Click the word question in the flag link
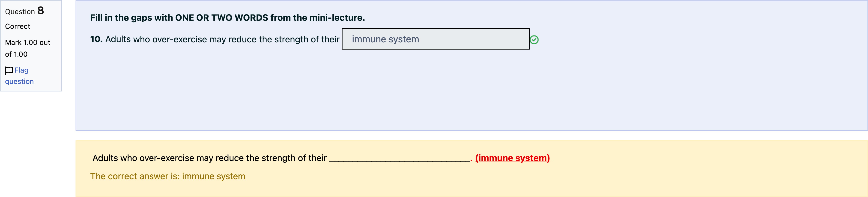The height and width of the screenshot is (197, 868). click(x=19, y=82)
